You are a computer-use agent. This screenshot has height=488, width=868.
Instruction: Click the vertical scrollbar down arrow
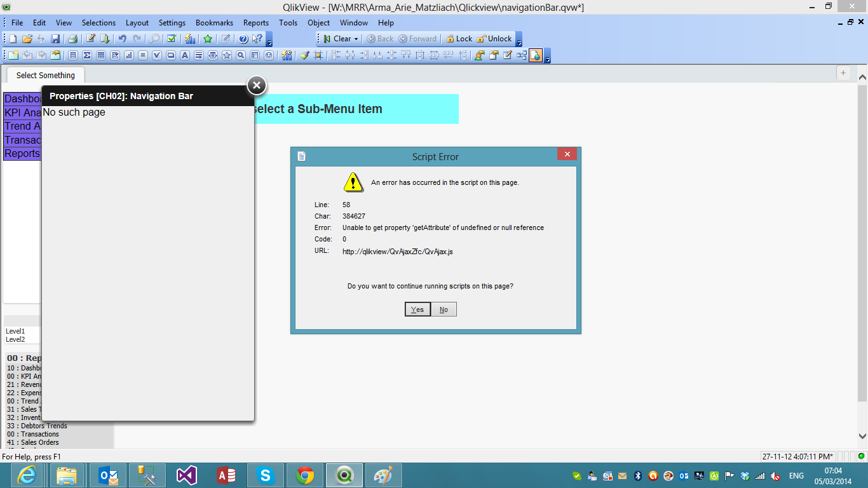click(862, 436)
